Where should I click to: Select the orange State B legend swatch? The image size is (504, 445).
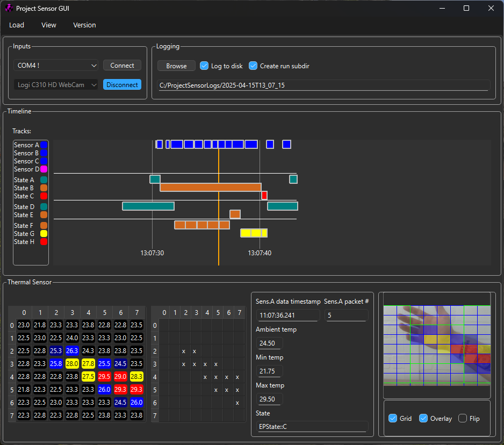tap(44, 188)
